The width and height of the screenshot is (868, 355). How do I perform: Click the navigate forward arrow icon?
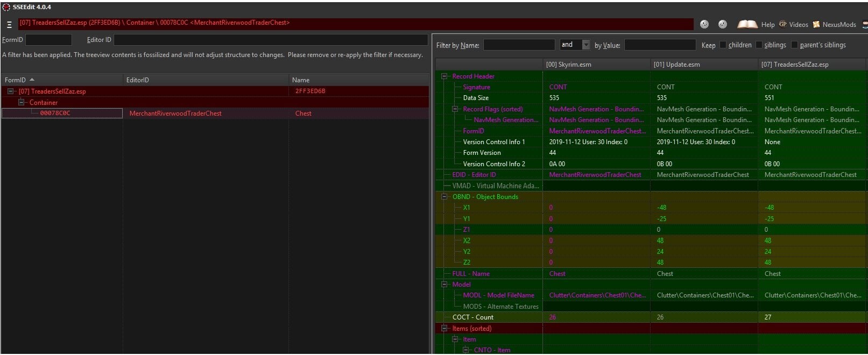723,24
